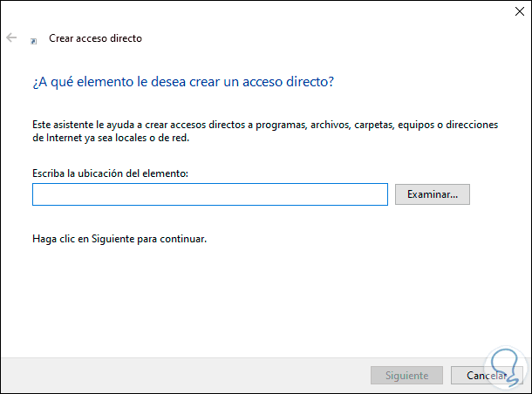Screen dimensions: 532x394
Task: Click the "Escriba la ubicación del elemento:" label
Action: pos(110,173)
